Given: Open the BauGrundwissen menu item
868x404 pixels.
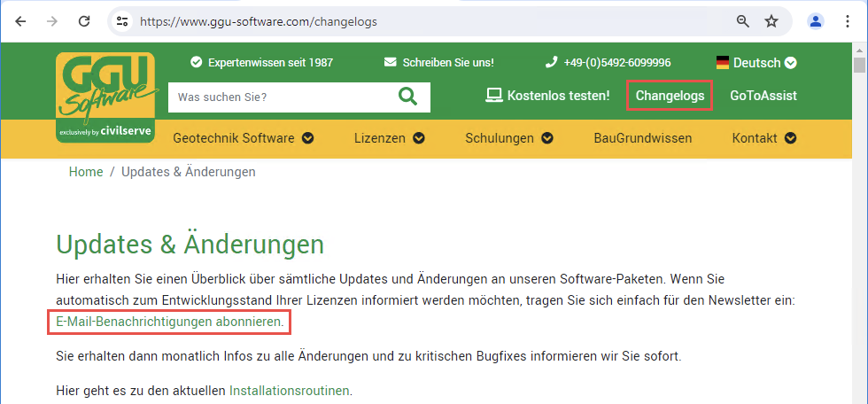Looking at the screenshot, I should coord(642,138).
